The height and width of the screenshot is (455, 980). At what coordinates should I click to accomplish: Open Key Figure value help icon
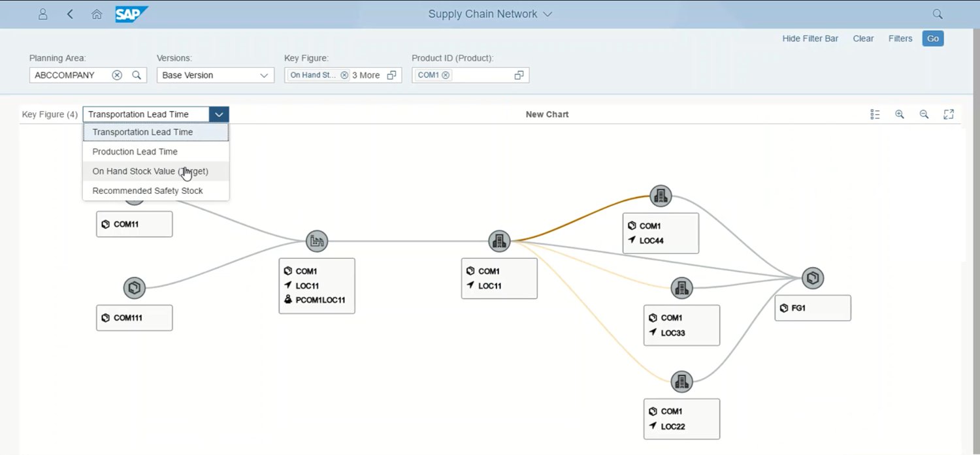click(x=392, y=75)
